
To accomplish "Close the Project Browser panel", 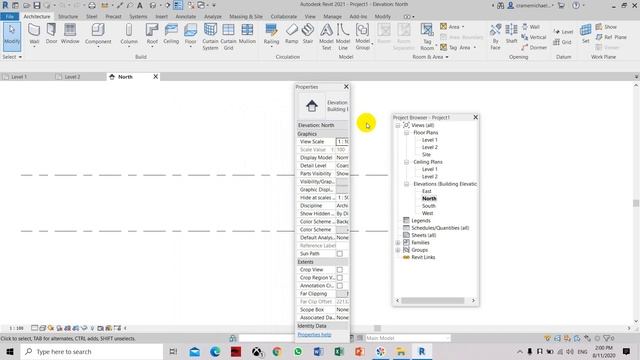I will click(x=476, y=118).
